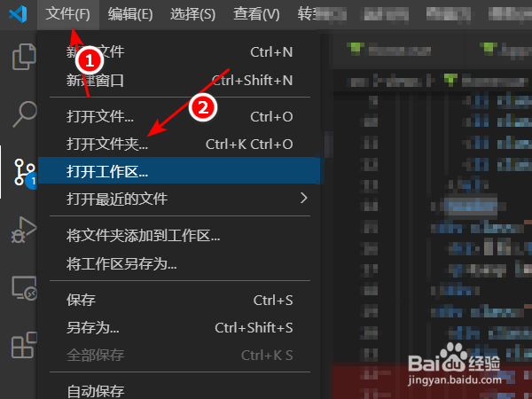Image resolution: width=532 pixels, height=399 pixels.
Task: Choose 打开文件夹... menu entry
Action: coord(180,145)
